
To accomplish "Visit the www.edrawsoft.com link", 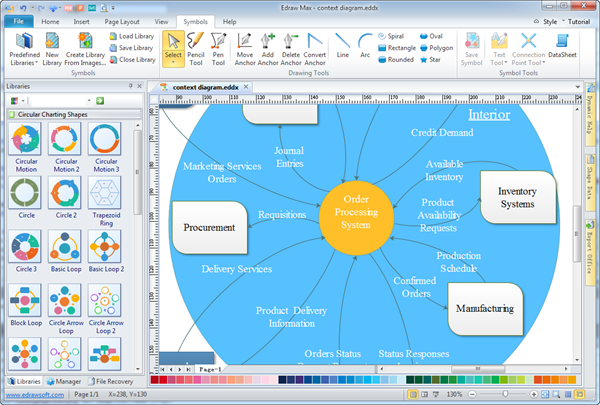I will pyautogui.click(x=33, y=396).
